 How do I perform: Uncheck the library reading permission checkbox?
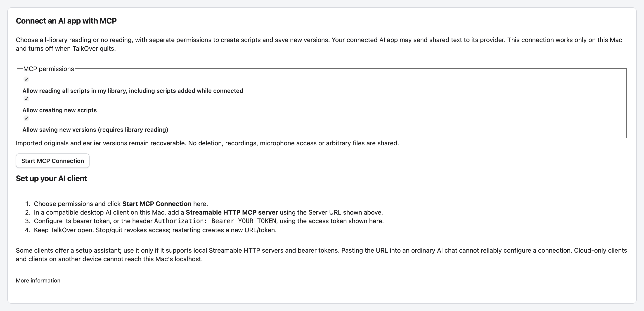coord(26,79)
